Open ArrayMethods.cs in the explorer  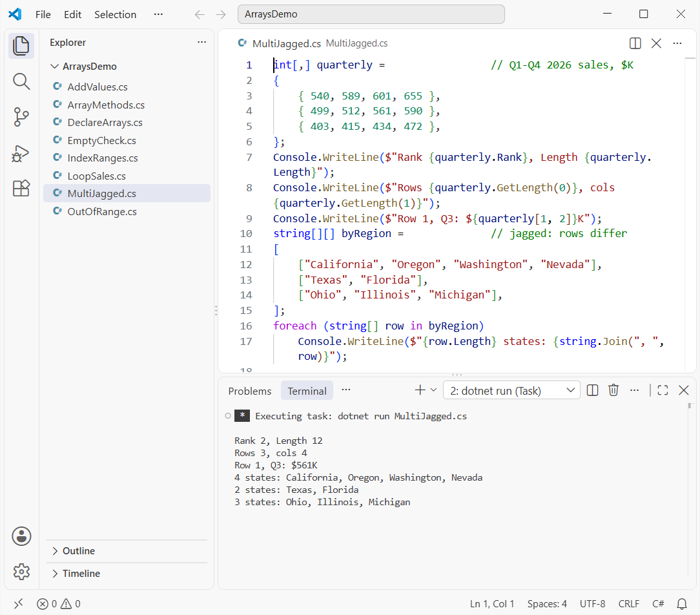(x=127, y=105)
